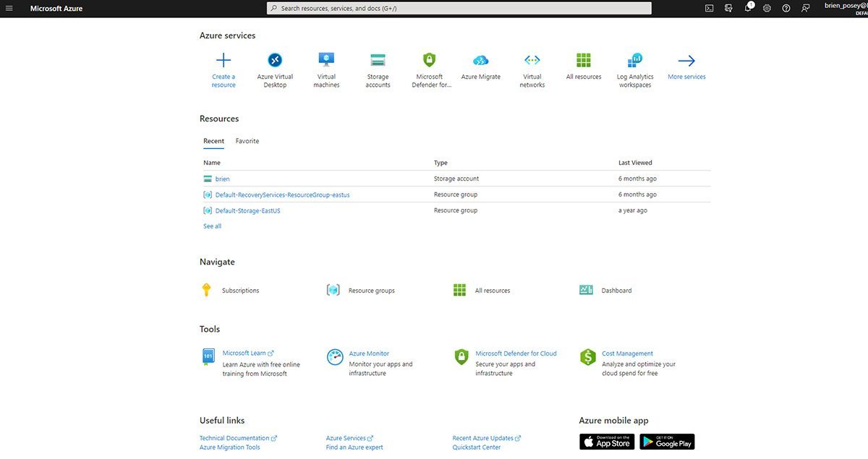Open Virtual networks service icon
Image resolution: width=868 pixels, height=459 pixels.
532,61
